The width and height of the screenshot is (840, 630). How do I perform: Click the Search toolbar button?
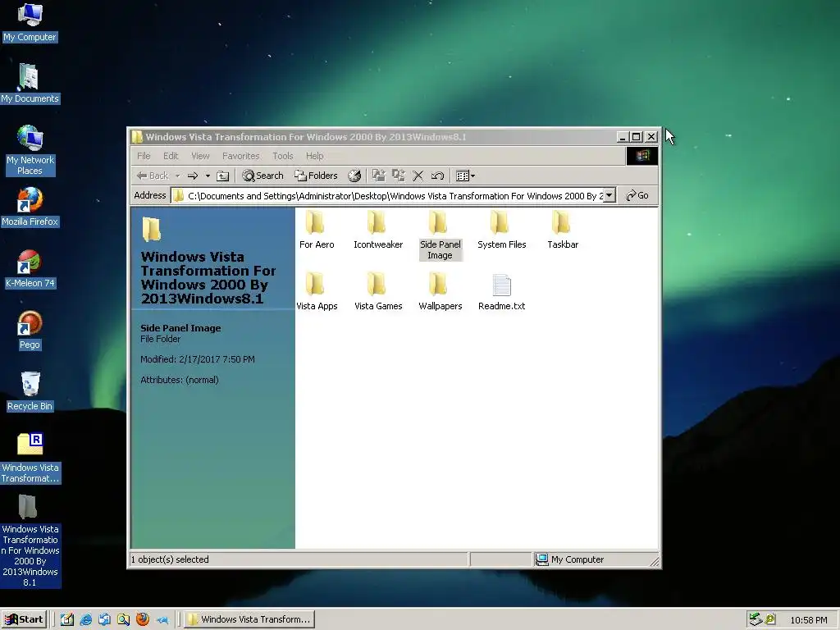click(x=262, y=176)
